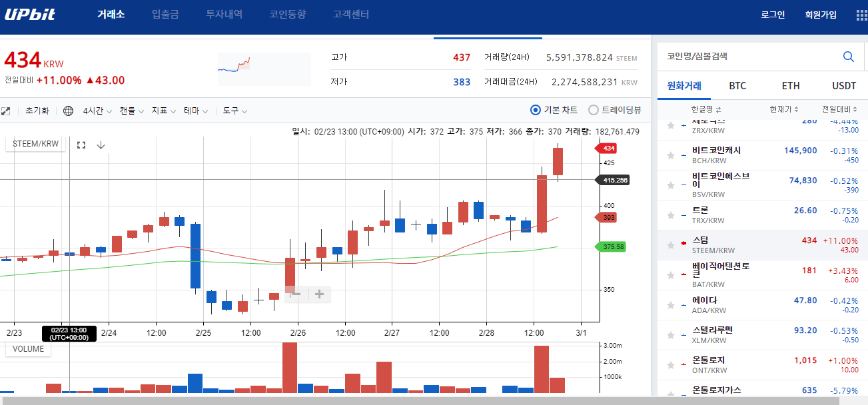Viewport: 868px width, 405px height.
Task: Click the 415.256 crosshair price label
Action: click(613, 180)
